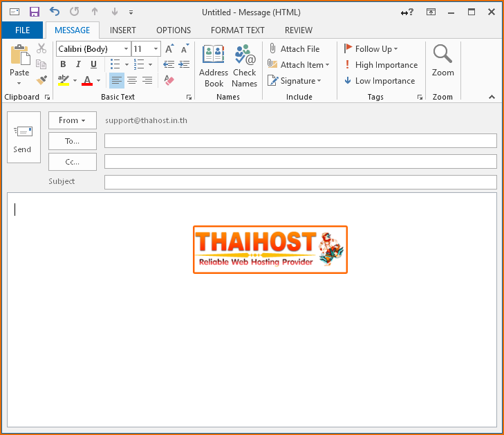
Task: Go to Next Item down arrow
Action: (115, 12)
